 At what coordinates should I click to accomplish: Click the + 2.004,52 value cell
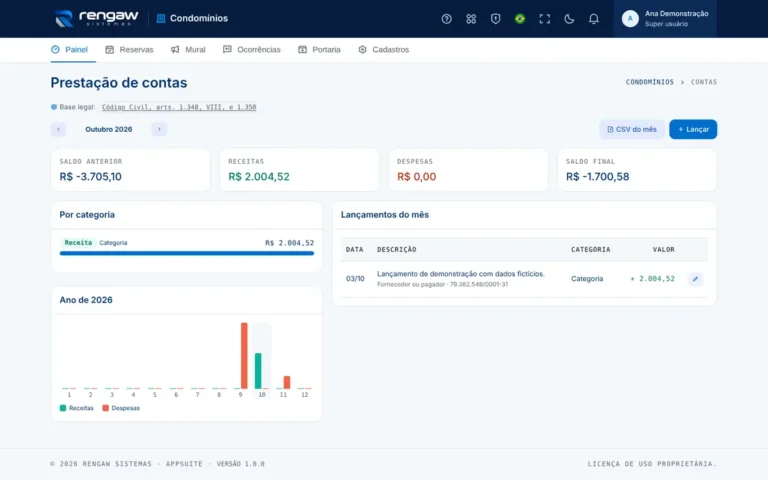pos(652,279)
